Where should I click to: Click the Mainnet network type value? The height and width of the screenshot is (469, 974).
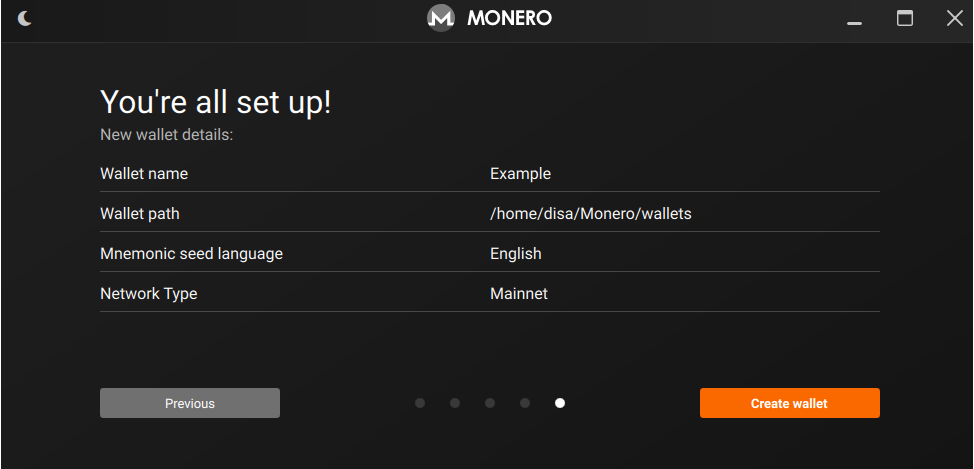(x=519, y=294)
